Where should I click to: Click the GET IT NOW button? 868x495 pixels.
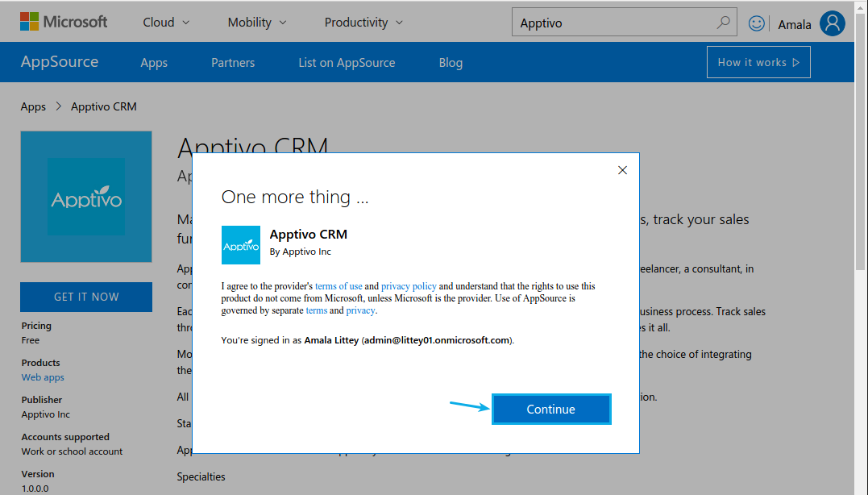point(86,297)
